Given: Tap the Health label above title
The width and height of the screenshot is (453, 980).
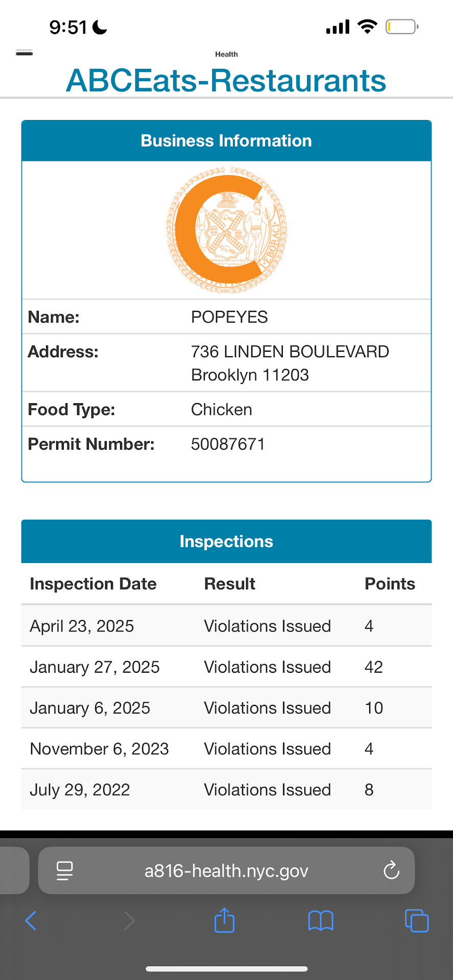Looking at the screenshot, I should click(226, 54).
